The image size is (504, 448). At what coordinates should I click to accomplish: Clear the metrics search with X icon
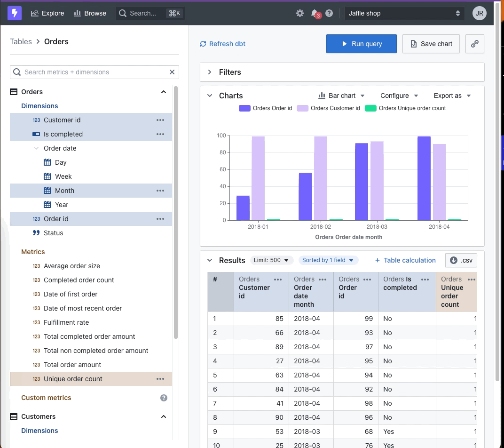click(172, 72)
